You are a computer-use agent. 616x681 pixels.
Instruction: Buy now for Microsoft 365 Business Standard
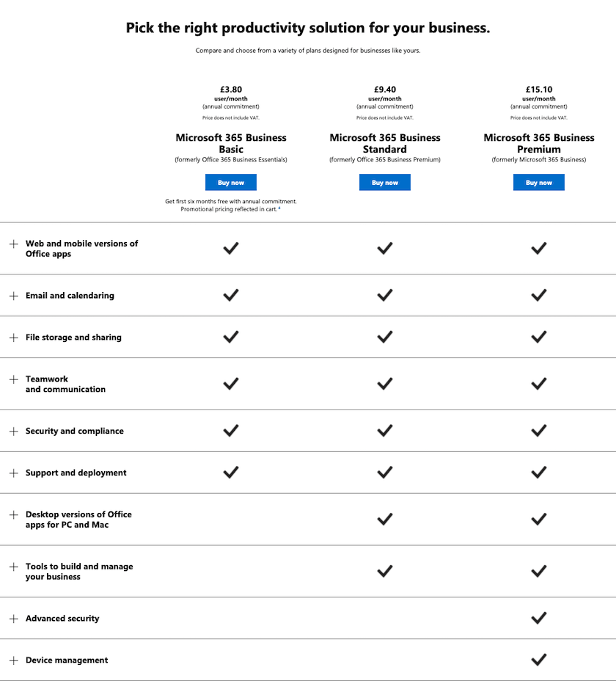point(385,183)
